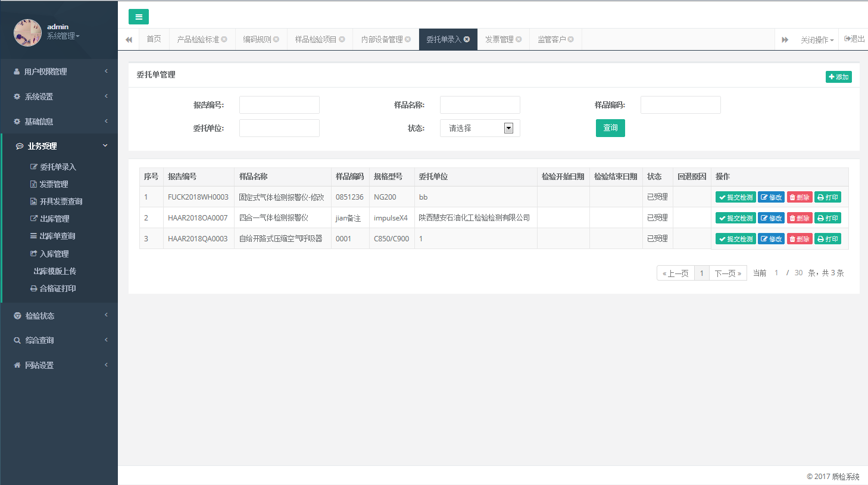Click the admin user avatar image
The width and height of the screenshot is (868, 485).
[27, 32]
